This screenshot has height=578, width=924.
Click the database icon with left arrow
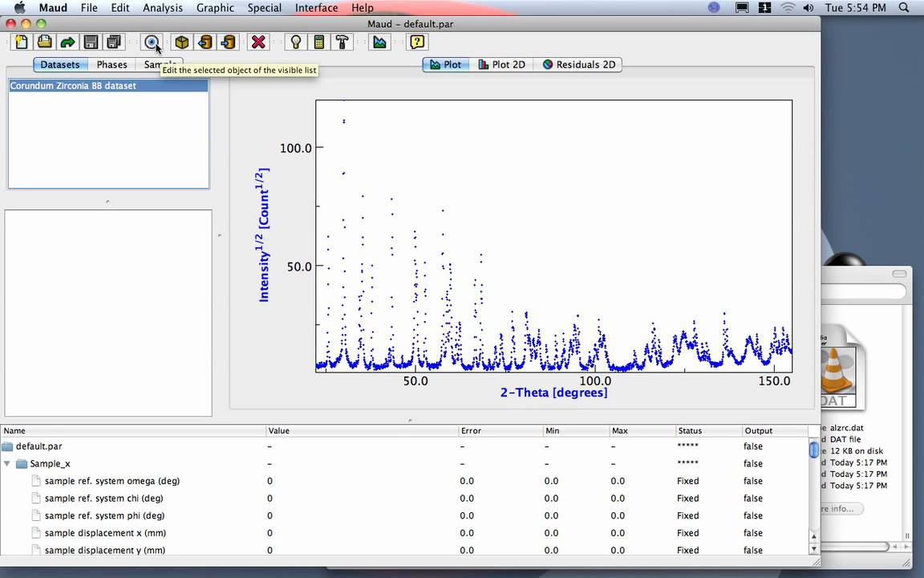[205, 42]
